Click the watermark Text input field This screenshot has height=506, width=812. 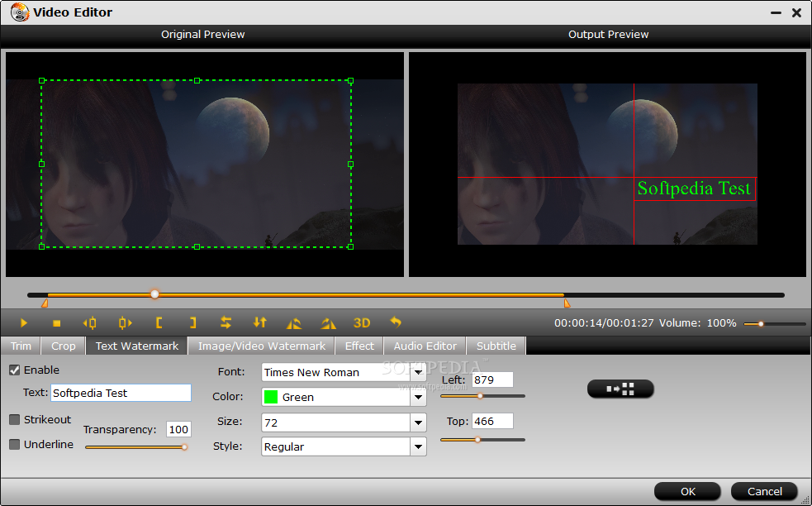pos(121,393)
